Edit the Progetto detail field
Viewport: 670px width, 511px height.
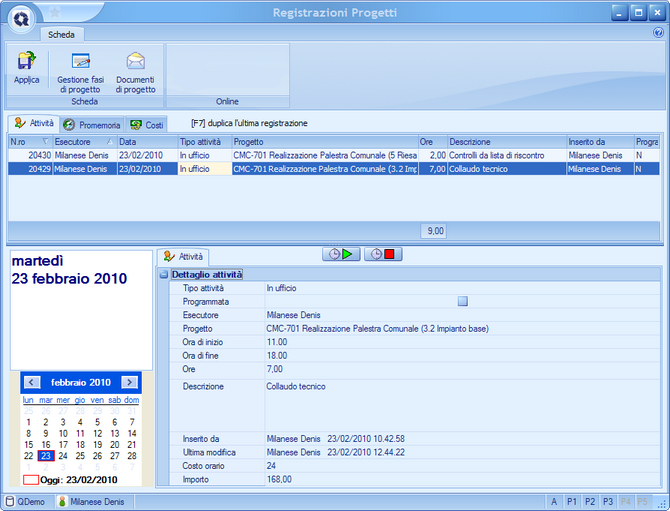pos(463,329)
